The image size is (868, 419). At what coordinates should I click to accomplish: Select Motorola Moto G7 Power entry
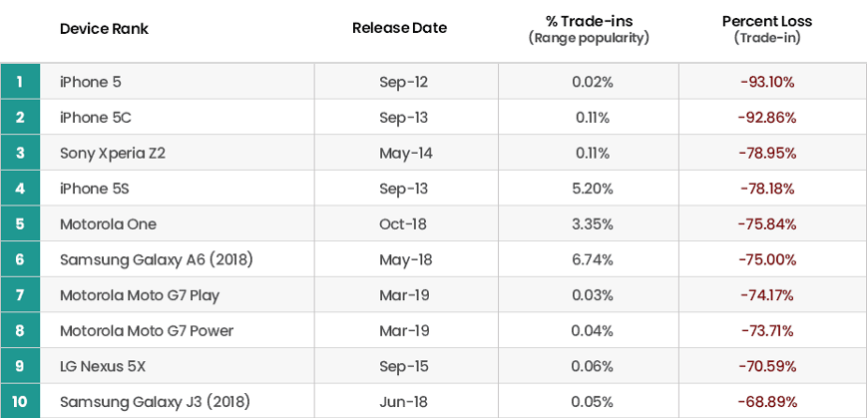[x=146, y=331]
